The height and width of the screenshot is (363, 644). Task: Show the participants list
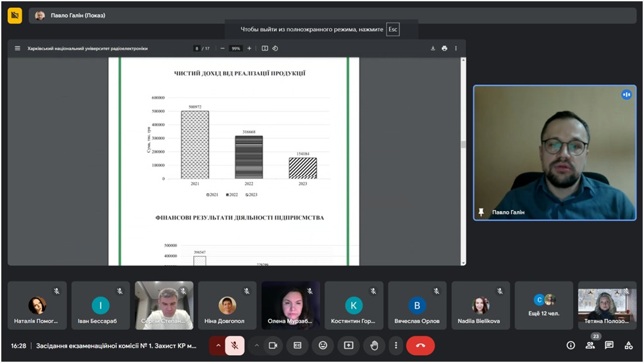tap(590, 345)
